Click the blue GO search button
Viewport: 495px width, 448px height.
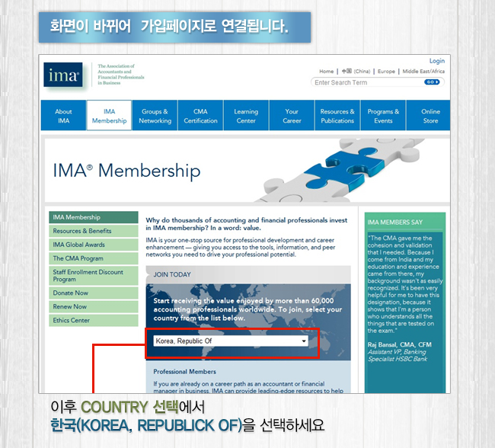pos(432,82)
